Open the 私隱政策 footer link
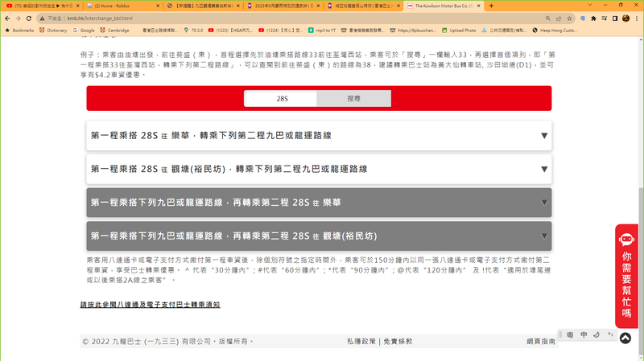 coord(361,342)
